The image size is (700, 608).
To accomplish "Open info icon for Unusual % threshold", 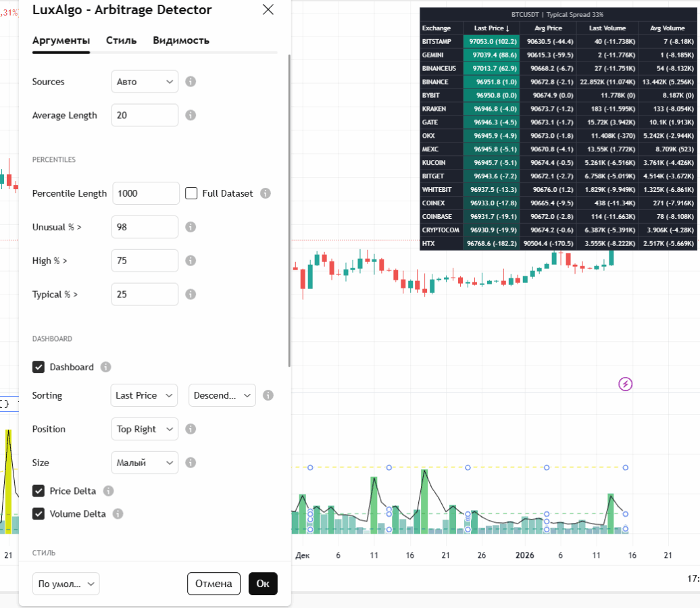I will point(191,227).
